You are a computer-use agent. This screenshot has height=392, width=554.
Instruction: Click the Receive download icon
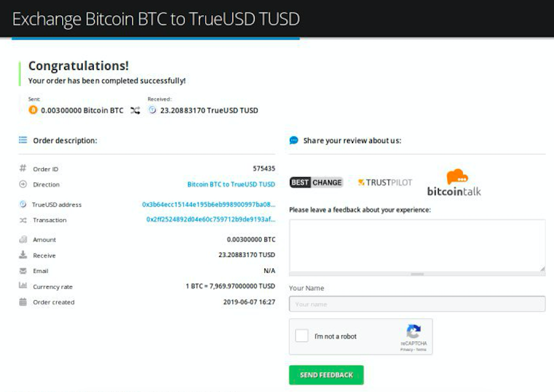pyautogui.click(x=23, y=255)
